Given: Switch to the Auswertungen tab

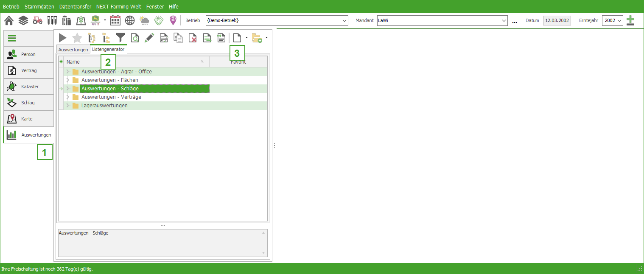Looking at the screenshot, I should (73, 50).
